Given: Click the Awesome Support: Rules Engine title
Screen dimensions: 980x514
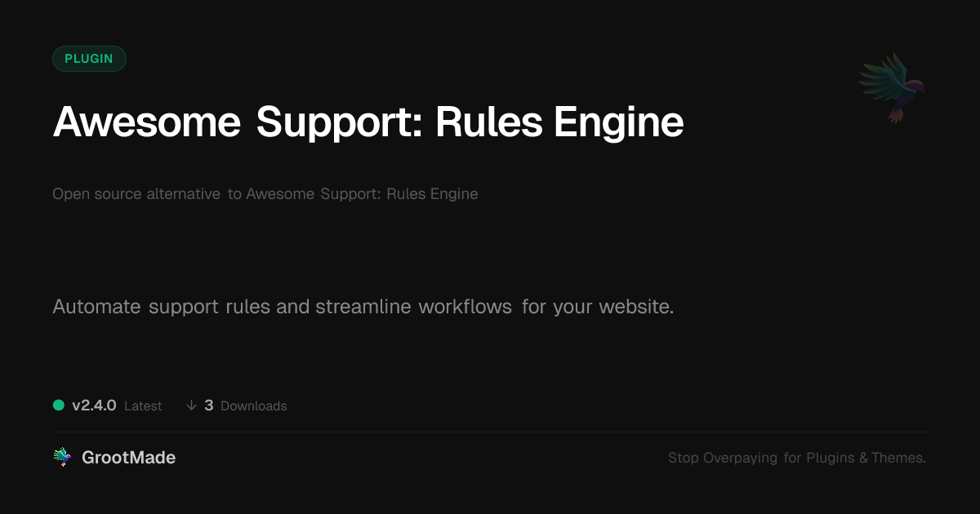Looking at the screenshot, I should pos(368,122).
